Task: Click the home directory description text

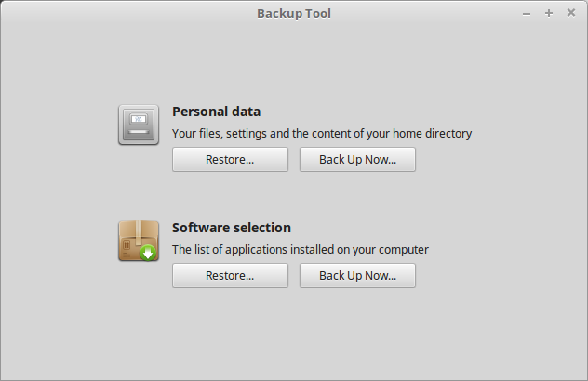Action: tap(322, 134)
